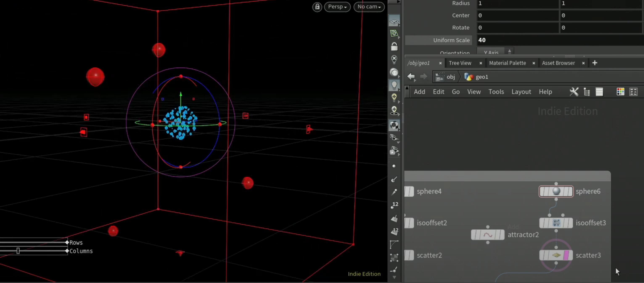Add a new pane tab with plus icon
The image size is (644, 283).
[x=595, y=63]
